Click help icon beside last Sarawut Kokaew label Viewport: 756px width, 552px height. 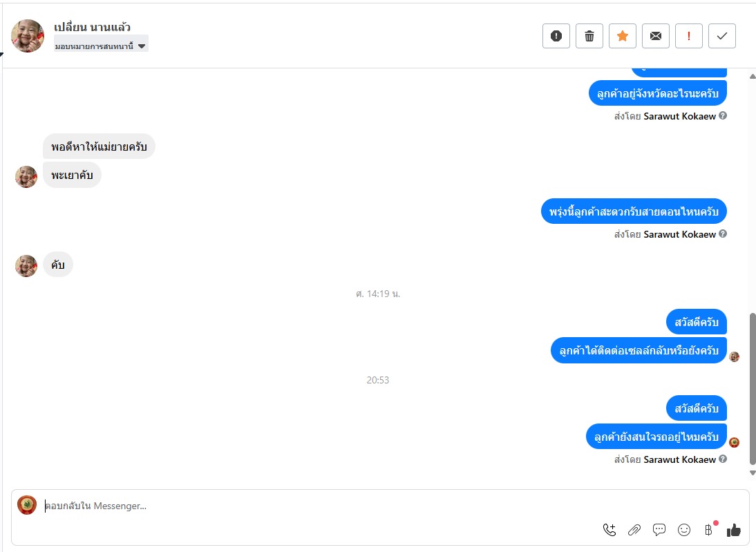click(723, 459)
